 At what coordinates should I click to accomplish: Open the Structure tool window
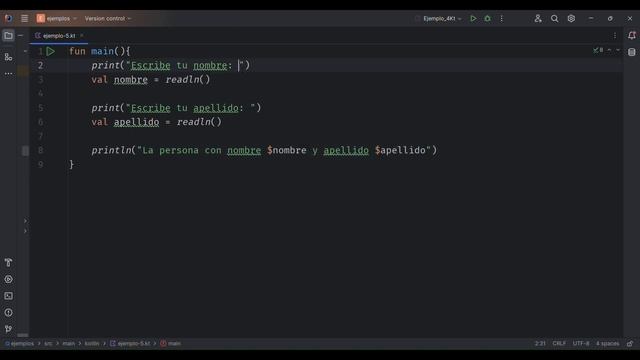point(8,57)
